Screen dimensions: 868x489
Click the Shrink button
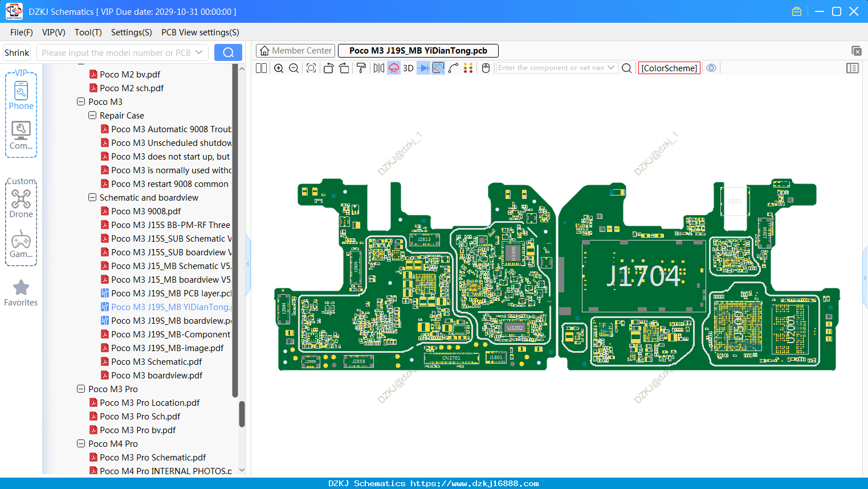point(17,52)
